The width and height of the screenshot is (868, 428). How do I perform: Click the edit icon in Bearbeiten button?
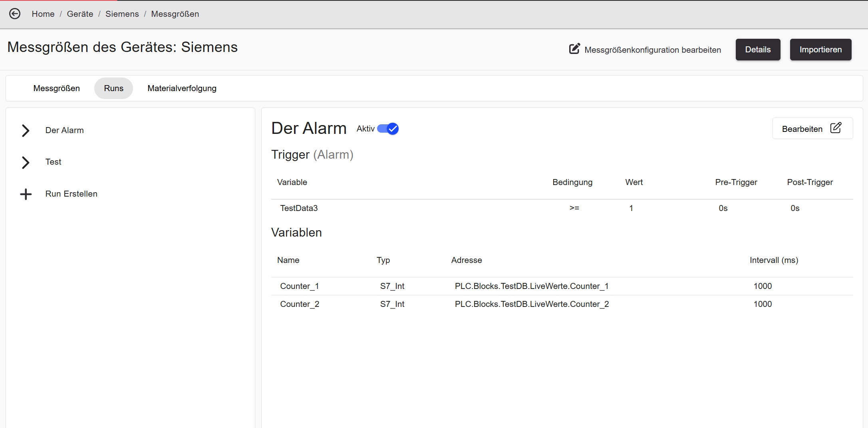[836, 128]
